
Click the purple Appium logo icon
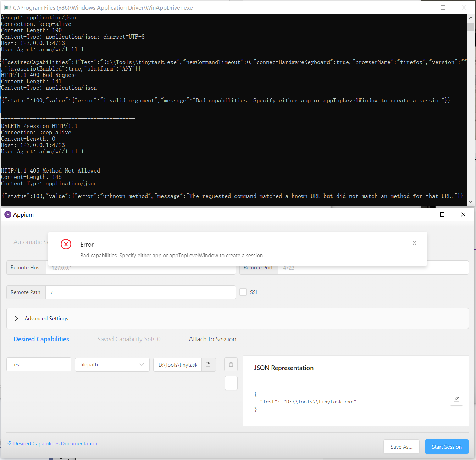[x=7, y=214]
